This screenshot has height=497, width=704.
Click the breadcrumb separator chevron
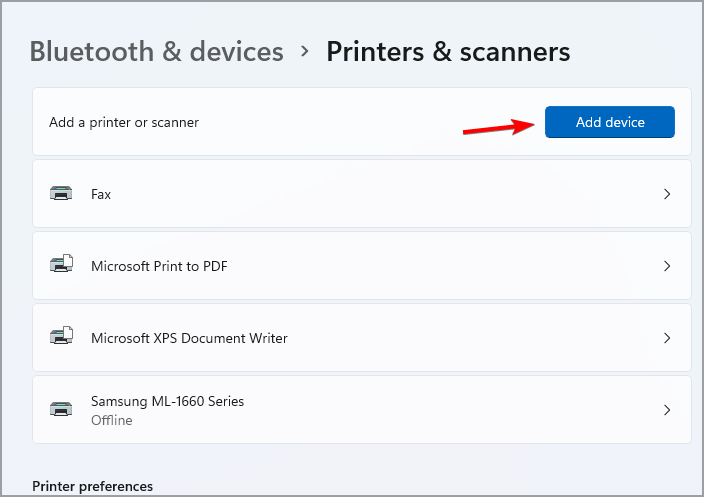(x=305, y=52)
